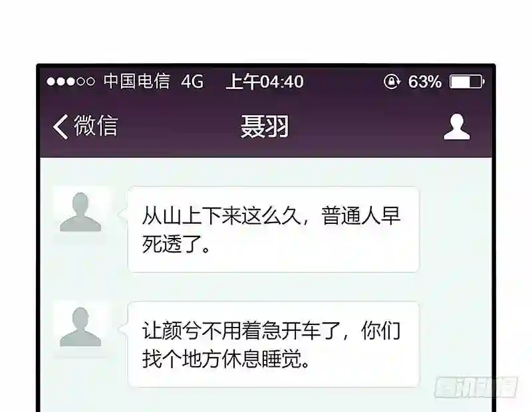This screenshot has width=532, height=412.
Task: Tap the second message sender avatar
Action: click(80, 328)
